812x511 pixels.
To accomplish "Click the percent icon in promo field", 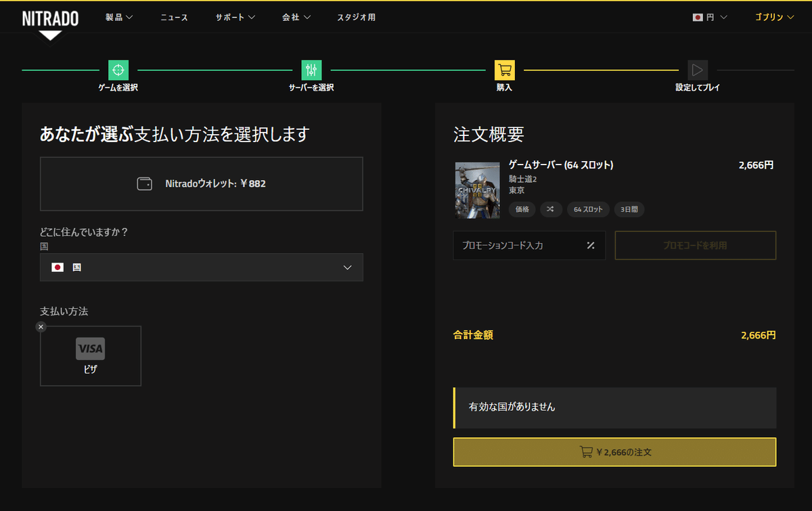I will (591, 245).
